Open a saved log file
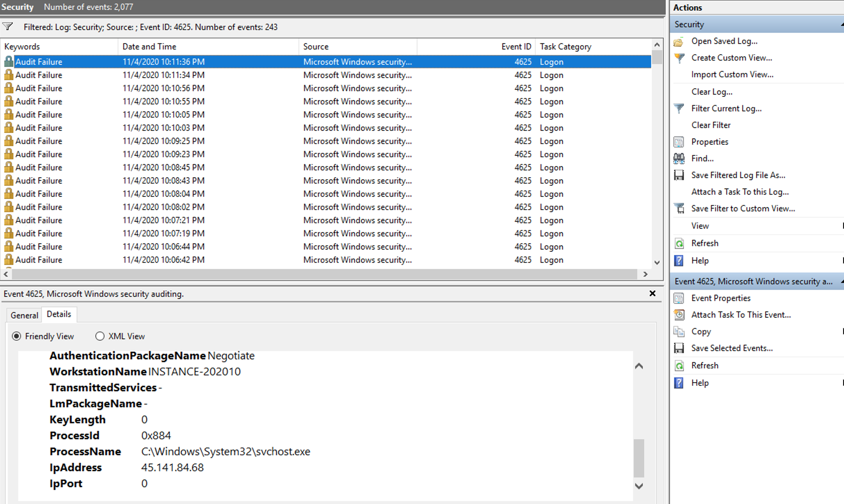Viewport: 844px width, 504px height. click(724, 41)
